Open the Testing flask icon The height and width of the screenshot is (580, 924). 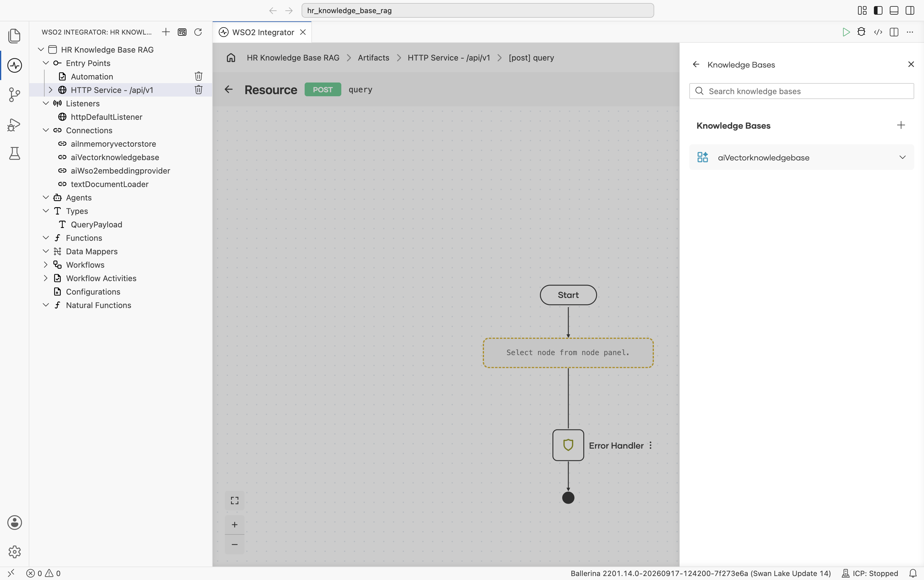pyautogui.click(x=14, y=153)
